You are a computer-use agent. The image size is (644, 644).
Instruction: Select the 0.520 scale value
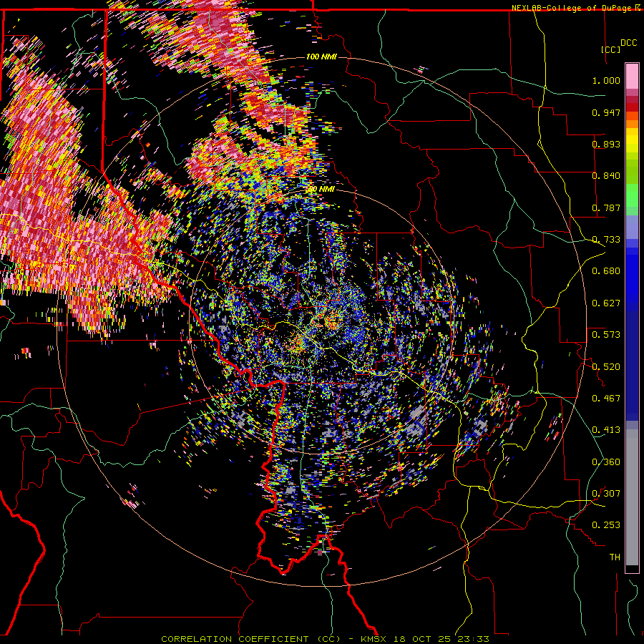point(606,367)
